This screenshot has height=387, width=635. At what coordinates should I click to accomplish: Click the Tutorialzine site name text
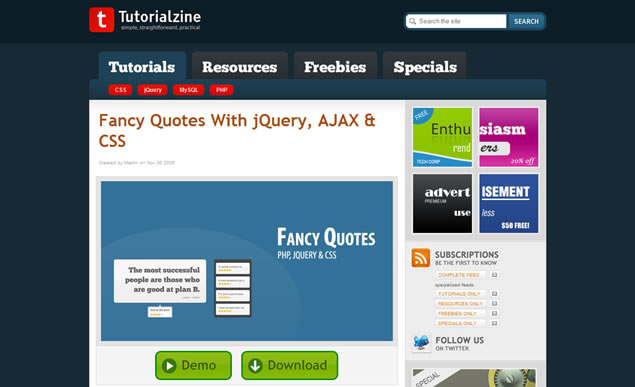coord(160,17)
